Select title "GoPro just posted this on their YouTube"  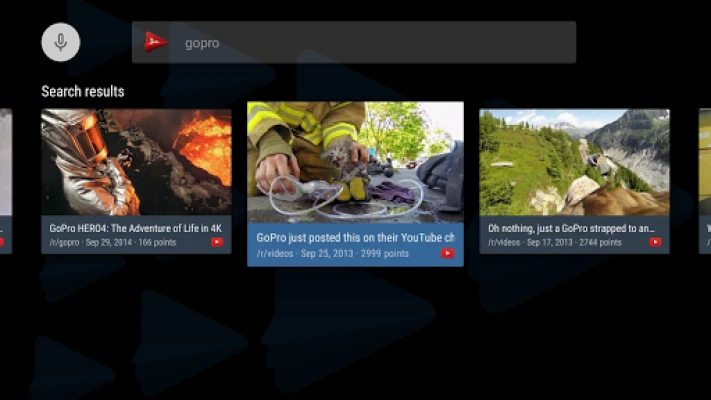(356, 238)
